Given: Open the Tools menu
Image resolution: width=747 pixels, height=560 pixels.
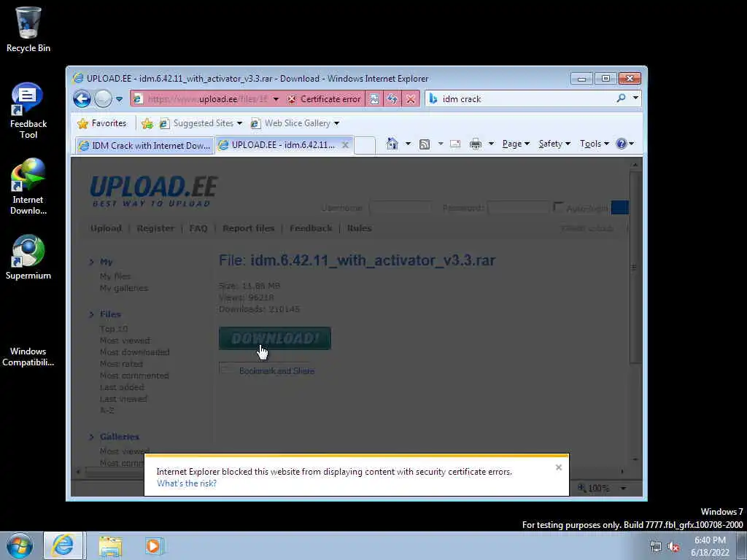Looking at the screenshot, I should [594, 144].
